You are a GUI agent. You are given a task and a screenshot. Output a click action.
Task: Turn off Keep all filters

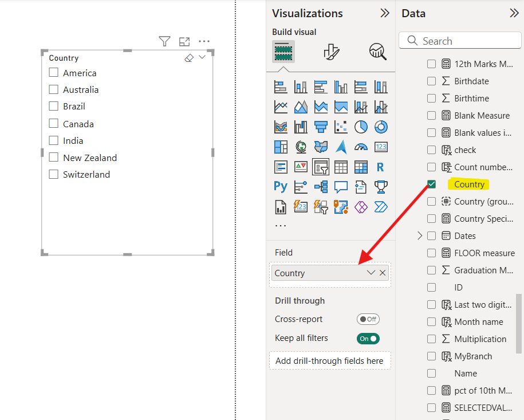click(x=368, y=339)
